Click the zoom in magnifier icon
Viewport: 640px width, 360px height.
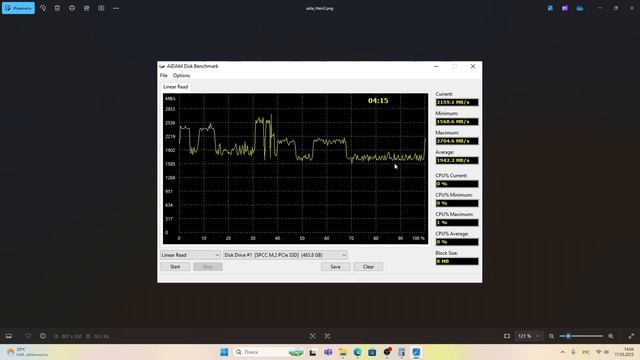pos(611,336)
